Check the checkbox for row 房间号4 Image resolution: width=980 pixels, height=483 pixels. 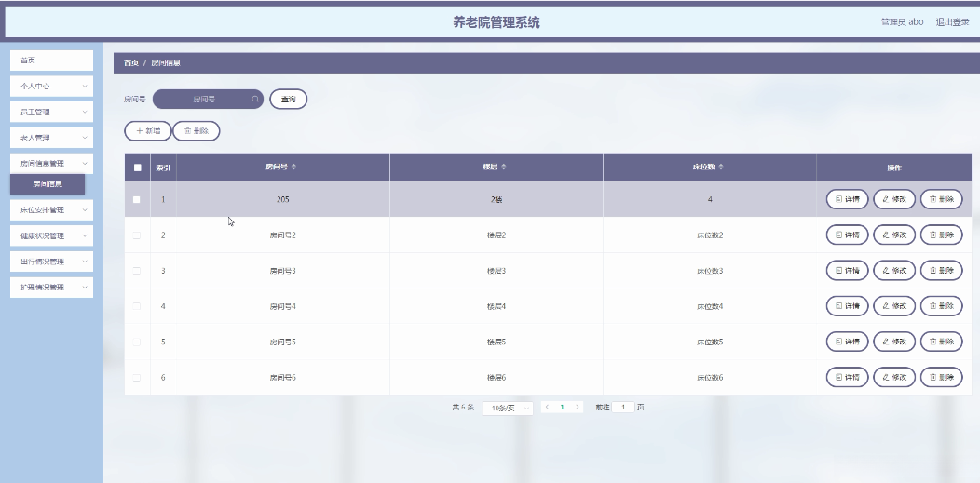point(137,306)
